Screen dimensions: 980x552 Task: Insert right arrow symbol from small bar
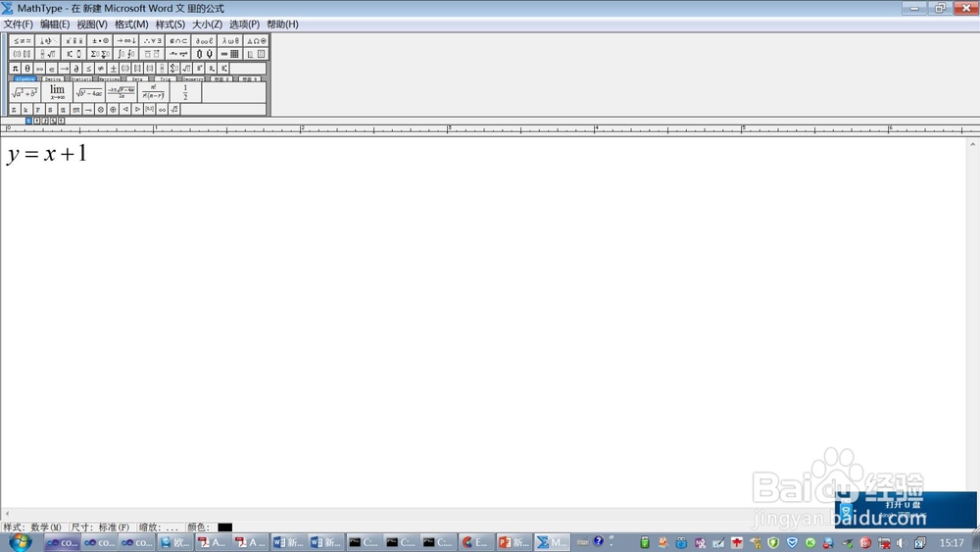point(64,68)
